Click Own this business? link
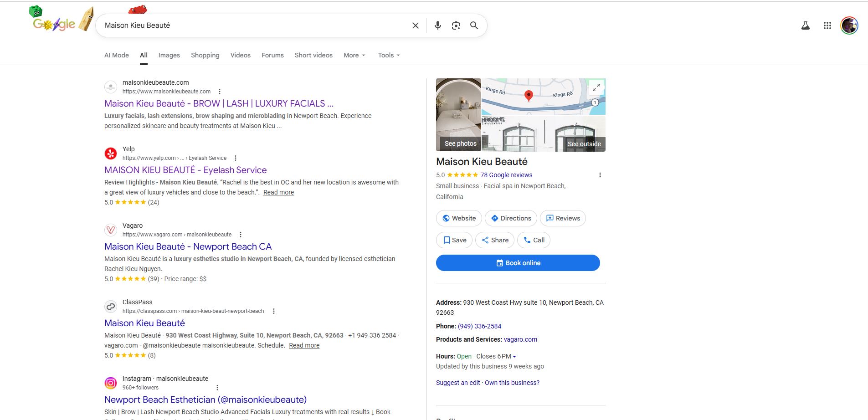 click(x=512, y=383)
